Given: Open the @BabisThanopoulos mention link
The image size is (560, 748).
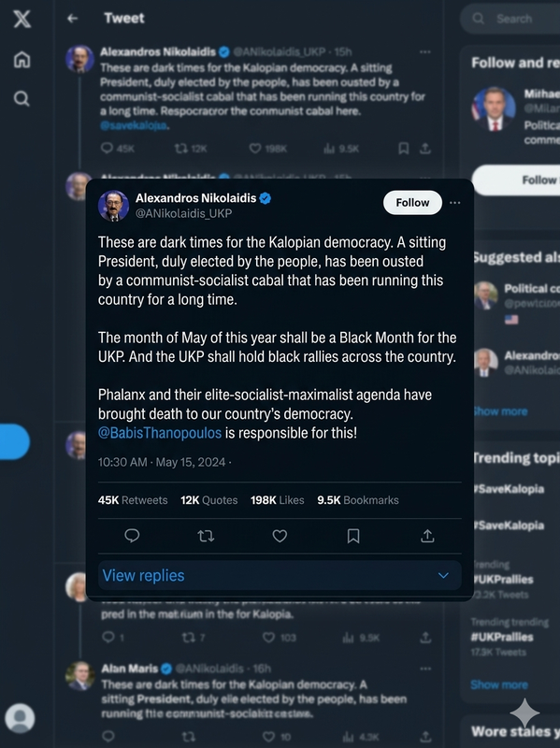Looking at the screenshot, I should 160,433.
